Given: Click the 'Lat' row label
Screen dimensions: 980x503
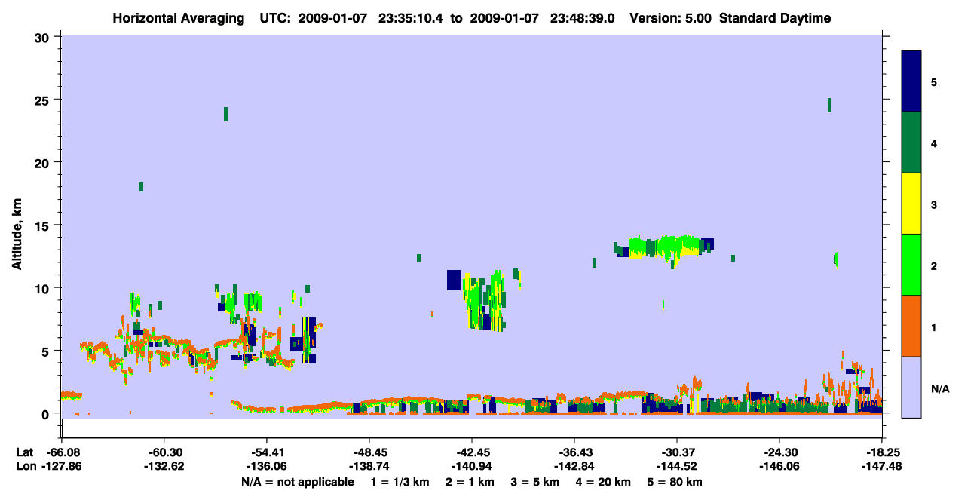Looking at the screenshot, I should (x=24, y=452).
